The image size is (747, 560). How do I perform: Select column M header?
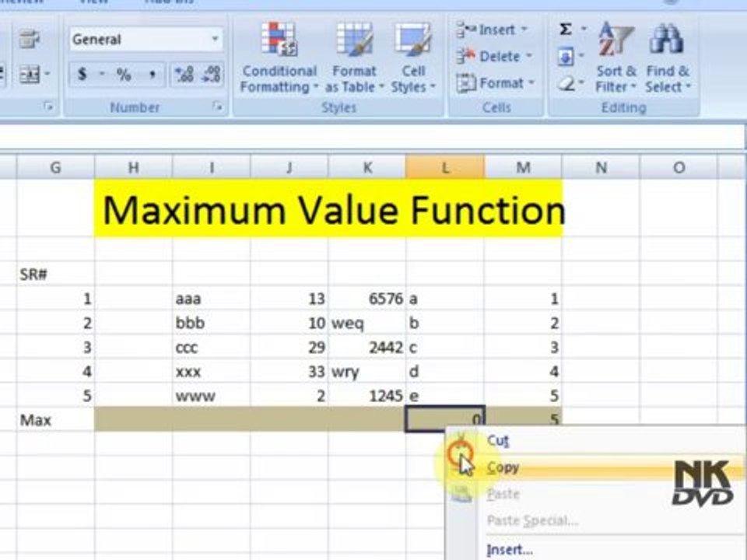coord(523,167)
